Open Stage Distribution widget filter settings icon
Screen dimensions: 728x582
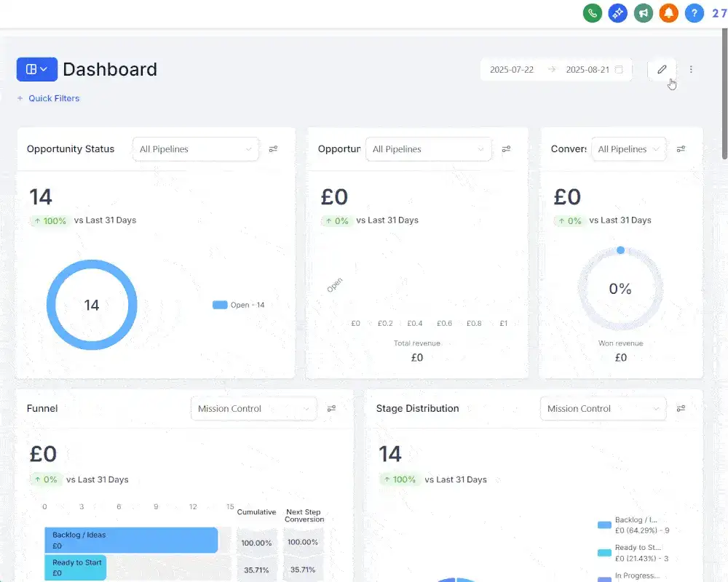pyautogui.click(x=681, y=408)
